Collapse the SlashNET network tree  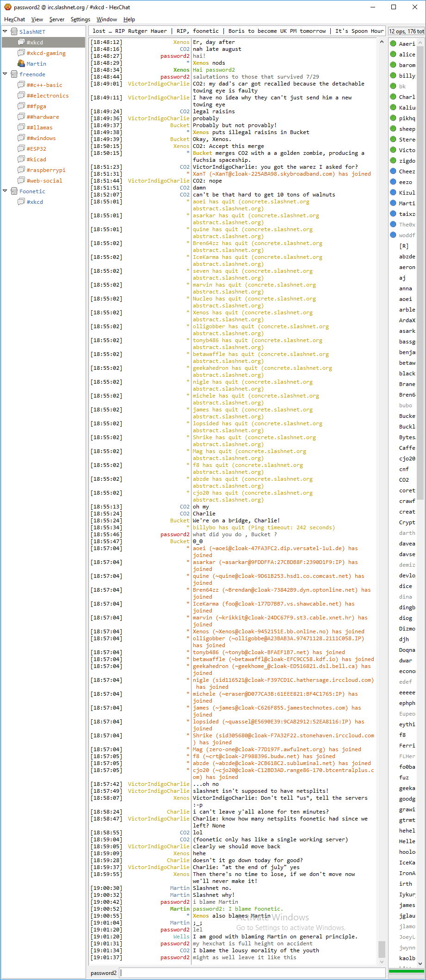tap(5, 31)
